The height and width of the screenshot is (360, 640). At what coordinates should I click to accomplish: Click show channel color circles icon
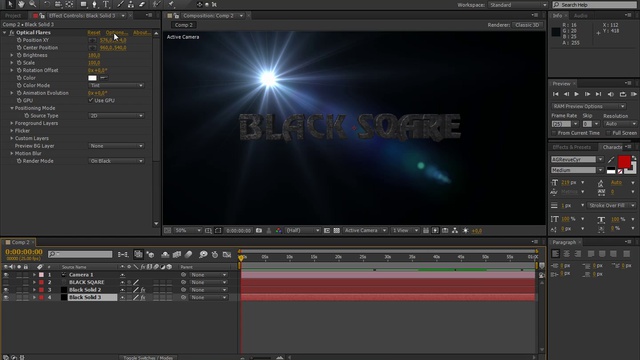click(x=279, y=231)
